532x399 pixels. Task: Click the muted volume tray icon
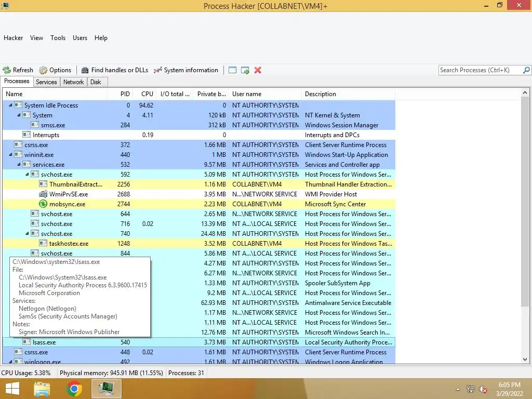(483, 389)
